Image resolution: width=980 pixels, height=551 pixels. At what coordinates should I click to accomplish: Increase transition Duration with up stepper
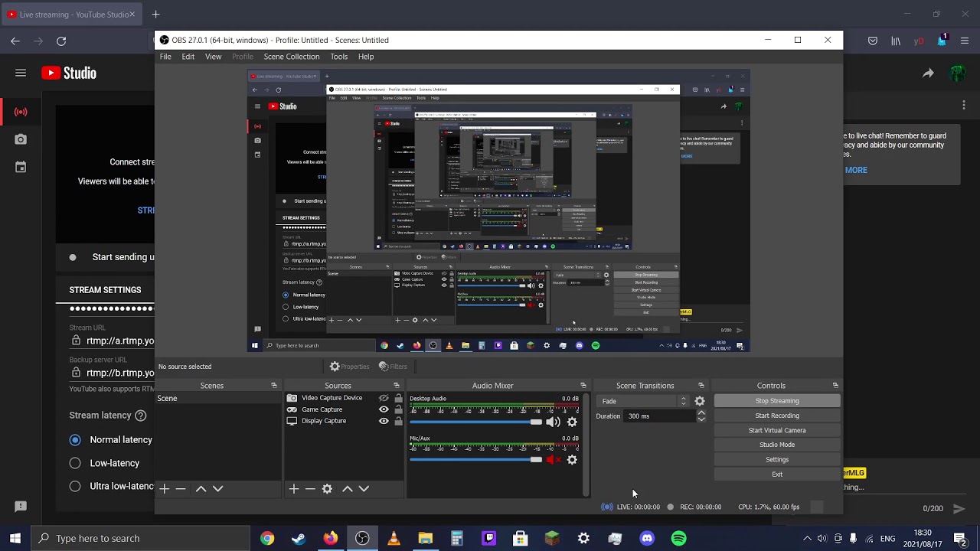701,413
